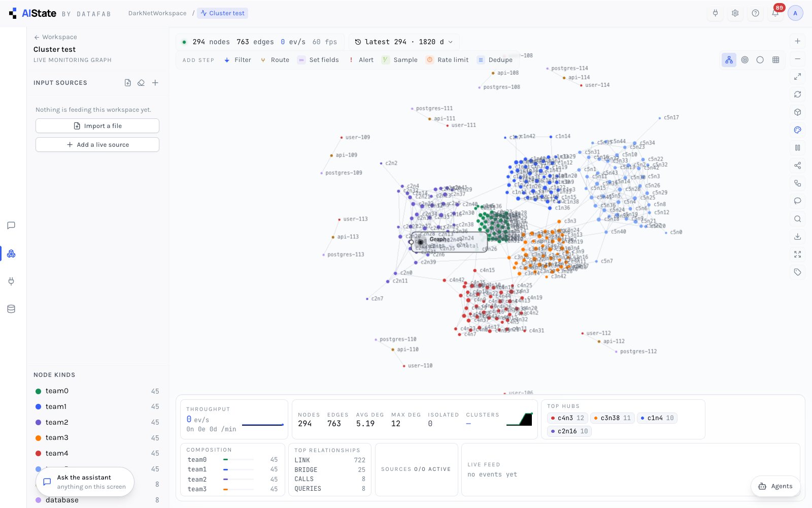
Task: Search nodes with magnifier icon
Action: [x=797, y=219]
